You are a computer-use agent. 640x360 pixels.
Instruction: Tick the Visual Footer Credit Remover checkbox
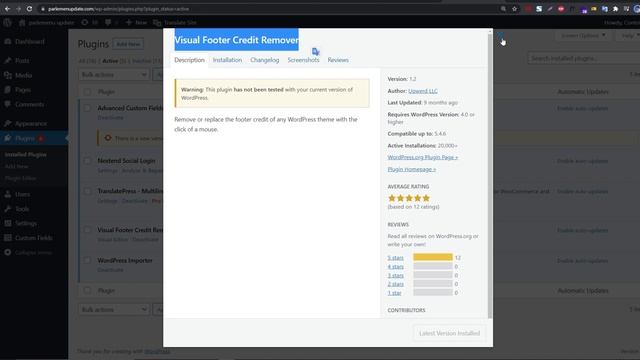tap(87, 230)
